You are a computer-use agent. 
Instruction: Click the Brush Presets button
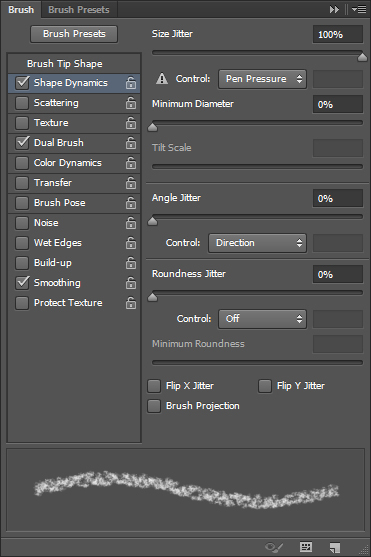pyautogui.click(x=74, y=34)
